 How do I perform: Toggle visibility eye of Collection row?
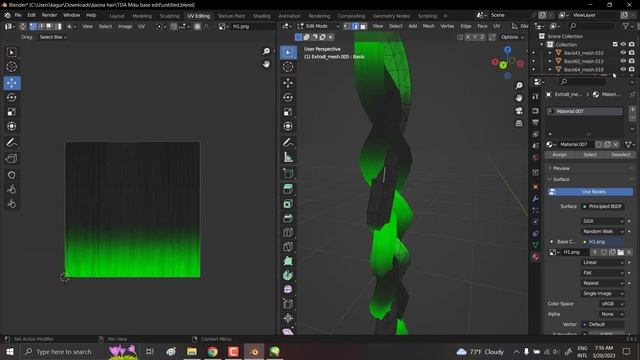623,44
